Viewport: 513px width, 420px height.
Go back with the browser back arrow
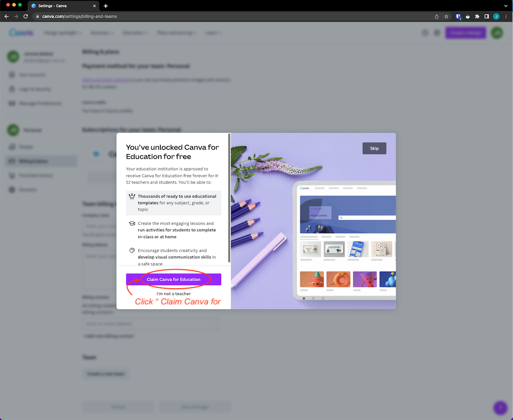pos(7,17)
